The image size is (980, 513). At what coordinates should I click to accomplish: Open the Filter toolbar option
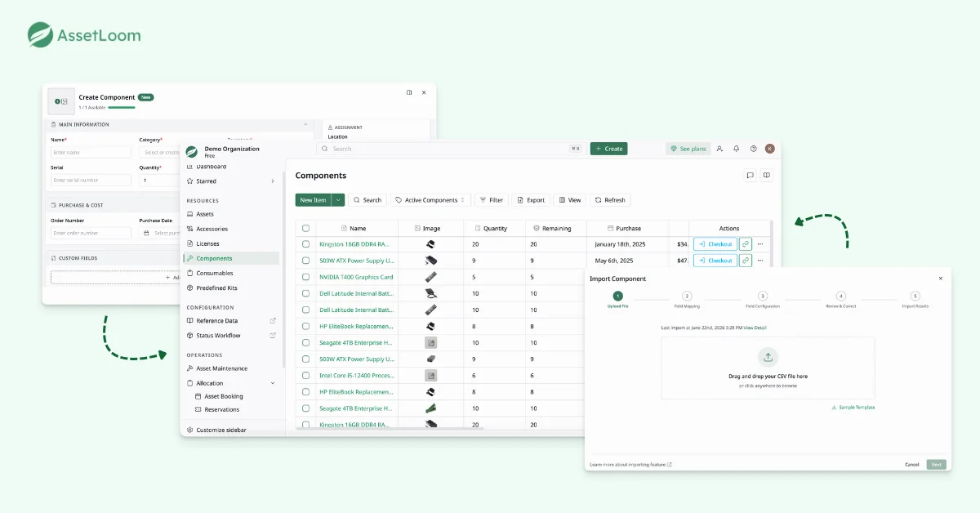point(491,200)
